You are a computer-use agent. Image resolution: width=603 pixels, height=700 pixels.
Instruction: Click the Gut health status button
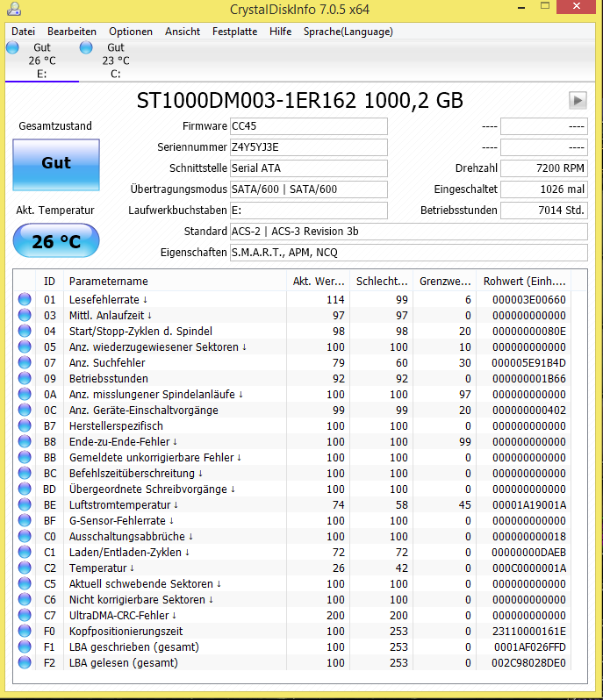[x=56, y=165]
